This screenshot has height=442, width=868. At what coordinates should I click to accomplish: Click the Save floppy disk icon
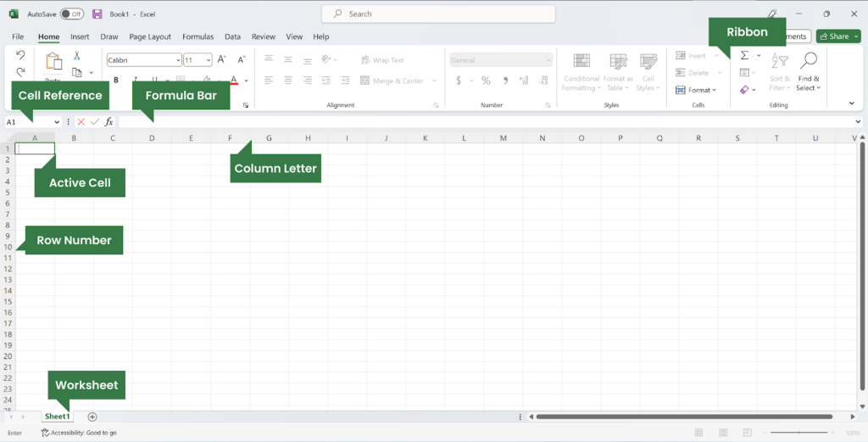[97, 14]
